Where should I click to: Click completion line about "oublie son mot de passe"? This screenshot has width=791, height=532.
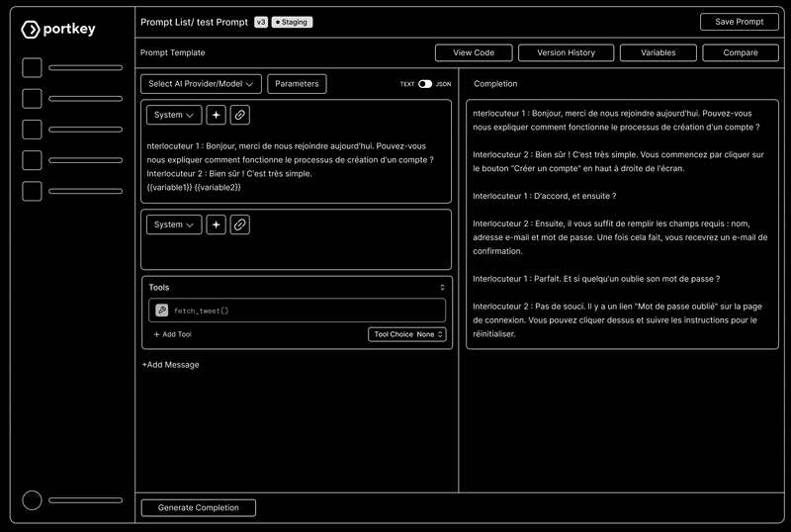596,279
